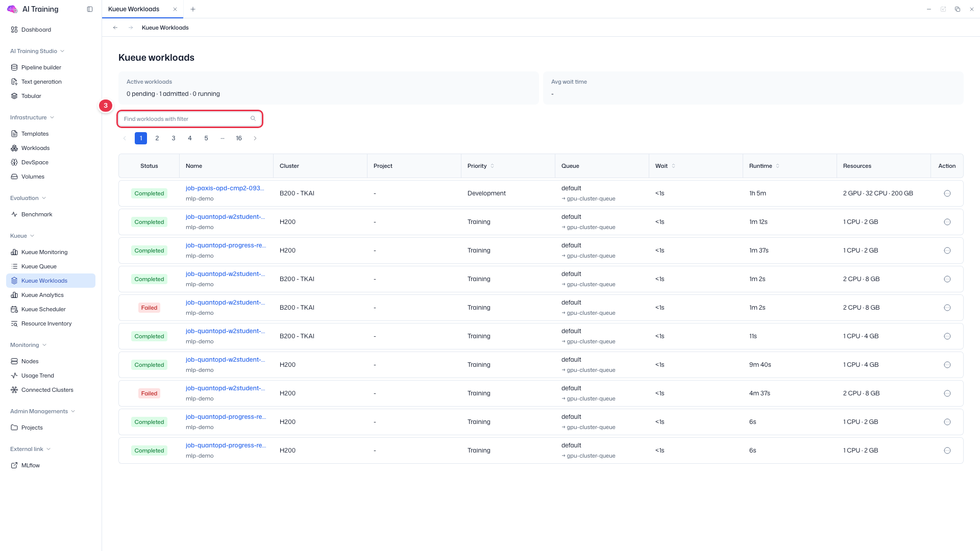Image resolution: width=980 pixels, height=551 pixels.
Task: Open Kueue Monitoring in the sidebar
Action: (x=51, y=252)
